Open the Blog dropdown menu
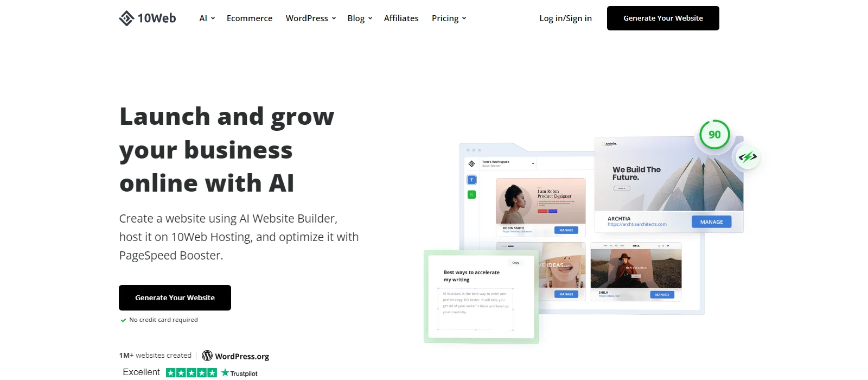Viewport: 868px width, 380px height. (x=360, y=18)
